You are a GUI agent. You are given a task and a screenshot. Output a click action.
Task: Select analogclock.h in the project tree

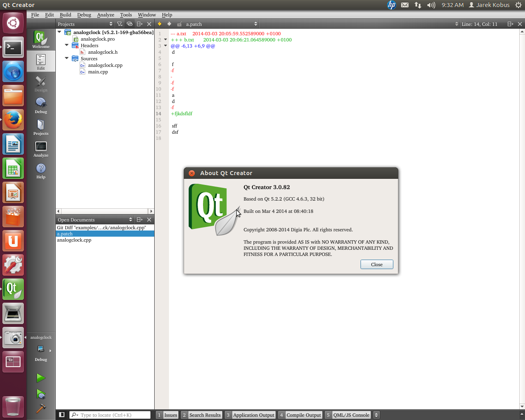coord(103,52)
